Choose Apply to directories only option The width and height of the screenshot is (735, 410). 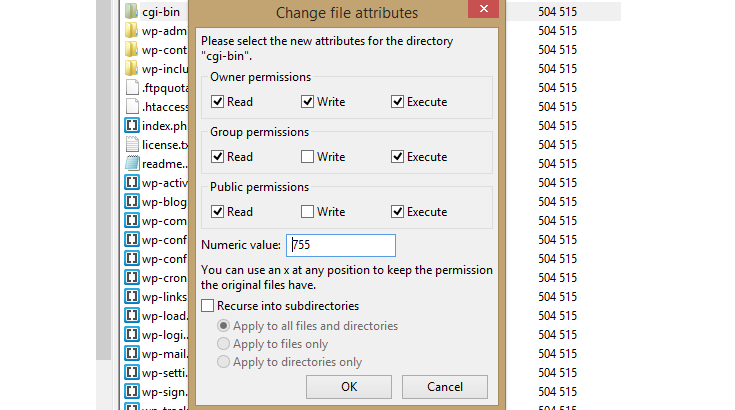[x=223, y=362]
